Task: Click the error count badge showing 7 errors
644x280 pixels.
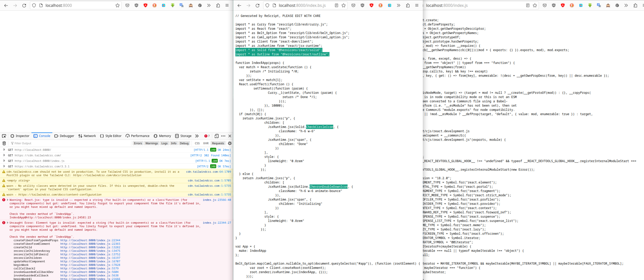Action: point(207,136)
